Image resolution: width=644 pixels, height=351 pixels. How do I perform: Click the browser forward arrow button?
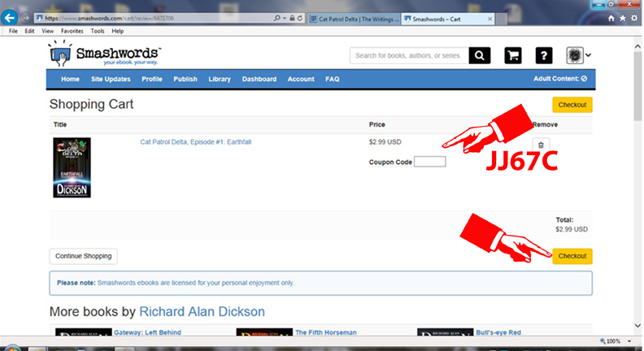click(25, 18)
